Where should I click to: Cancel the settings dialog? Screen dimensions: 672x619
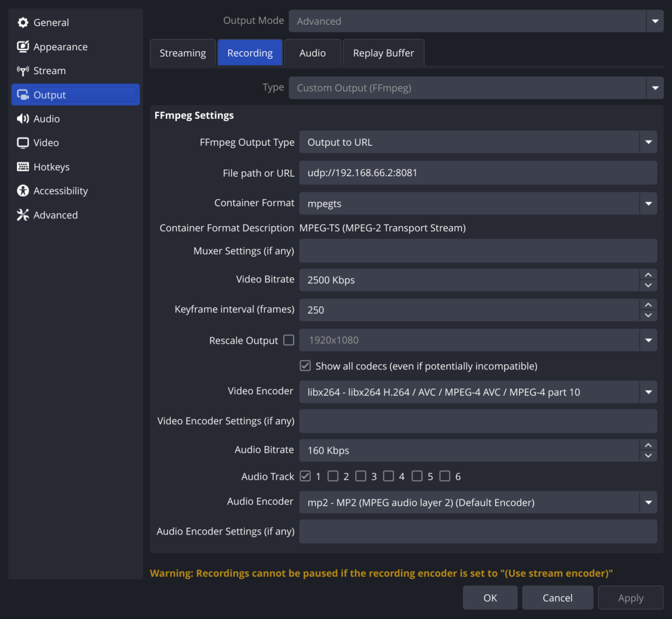click(x=557, y=597)
